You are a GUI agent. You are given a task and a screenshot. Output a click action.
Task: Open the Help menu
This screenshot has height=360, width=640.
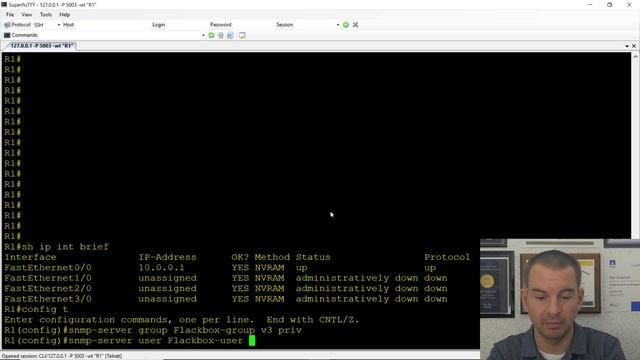coord(64,14)
